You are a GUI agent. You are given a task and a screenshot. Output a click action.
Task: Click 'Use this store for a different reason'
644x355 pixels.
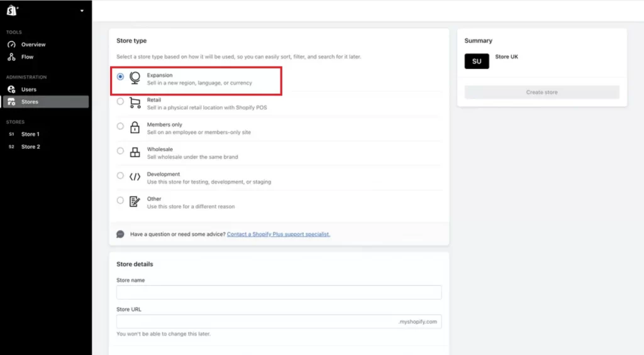pyautogui.click(x=191, y=207)
